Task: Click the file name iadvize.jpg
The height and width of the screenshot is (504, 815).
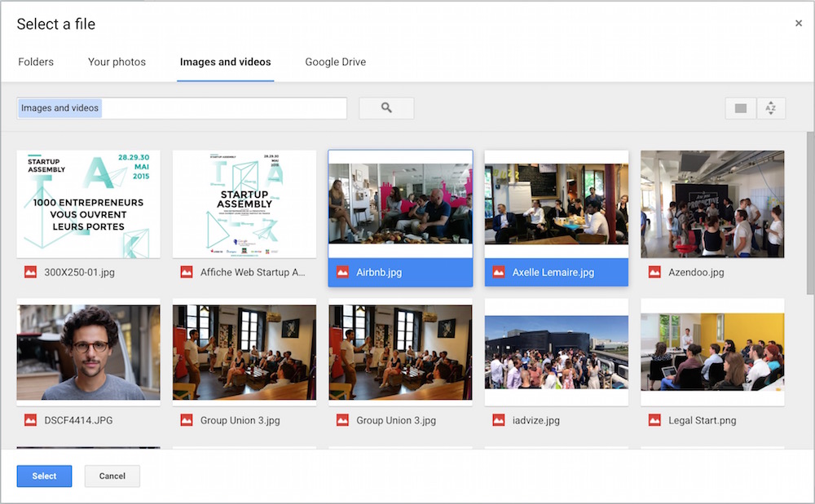Action: (x=536, y=420)
